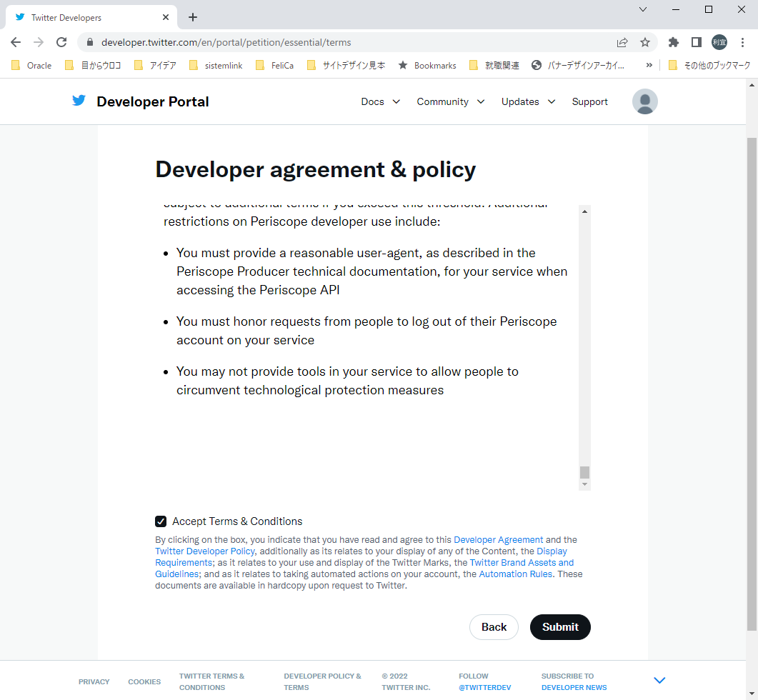The width and height of the screenshot is (758, 700).
Task: Open DEVELOPER POLICY & TERMS footer link
Action: [322, 681]
